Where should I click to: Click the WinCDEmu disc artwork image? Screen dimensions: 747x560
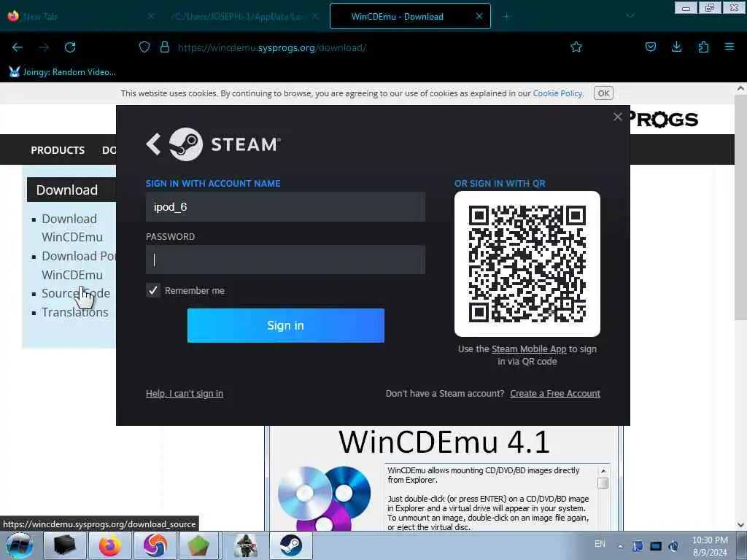tap(324, 497)
